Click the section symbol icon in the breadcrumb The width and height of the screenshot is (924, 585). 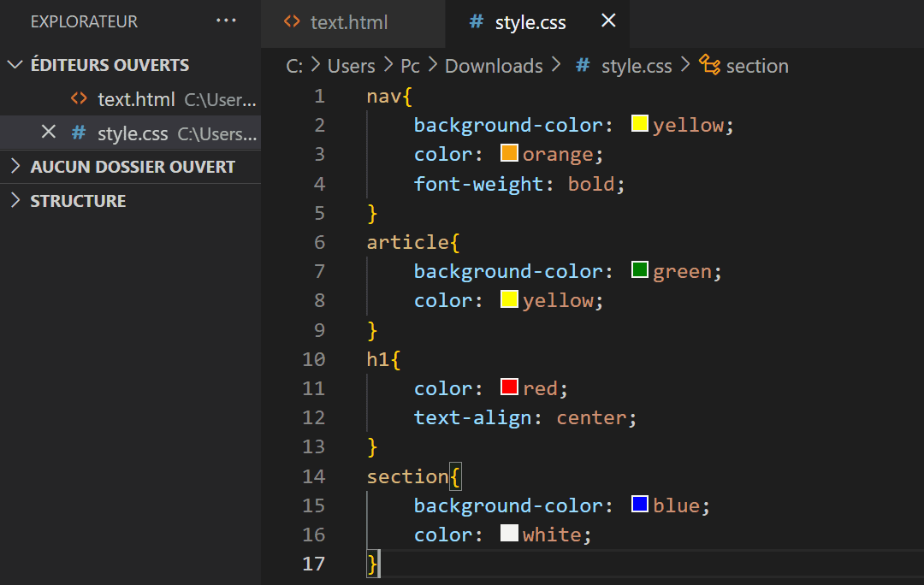tap(709, 65)
